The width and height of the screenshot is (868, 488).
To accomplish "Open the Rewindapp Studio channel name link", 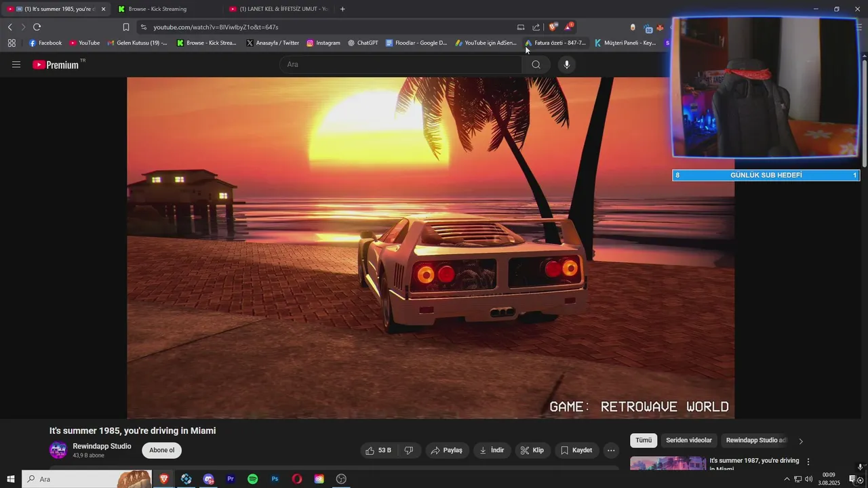I will tap(102, 446).
